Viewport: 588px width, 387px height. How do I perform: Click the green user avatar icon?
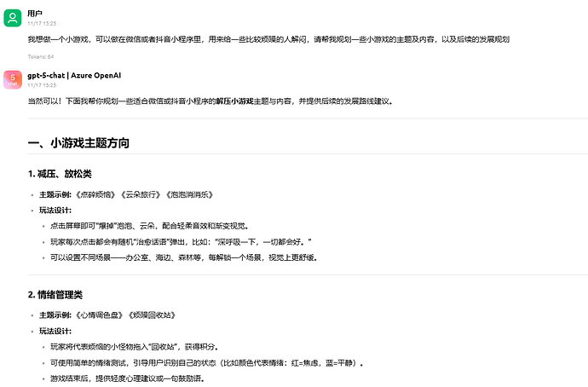[12, 17]
